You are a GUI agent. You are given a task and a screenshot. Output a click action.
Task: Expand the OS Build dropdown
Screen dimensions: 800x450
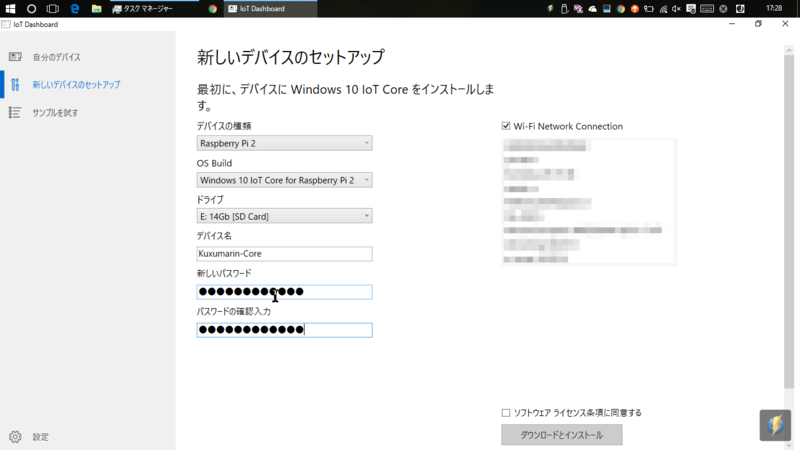284,180
